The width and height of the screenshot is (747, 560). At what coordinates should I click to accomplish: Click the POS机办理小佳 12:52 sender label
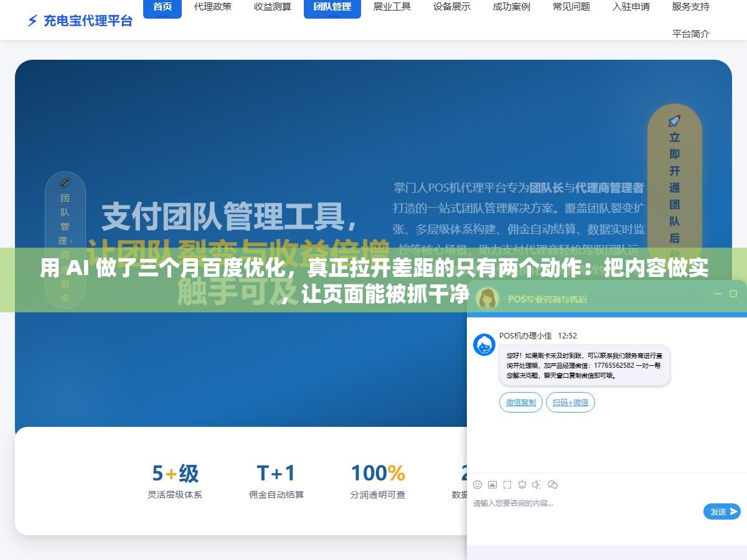click(x=538, y=335)
